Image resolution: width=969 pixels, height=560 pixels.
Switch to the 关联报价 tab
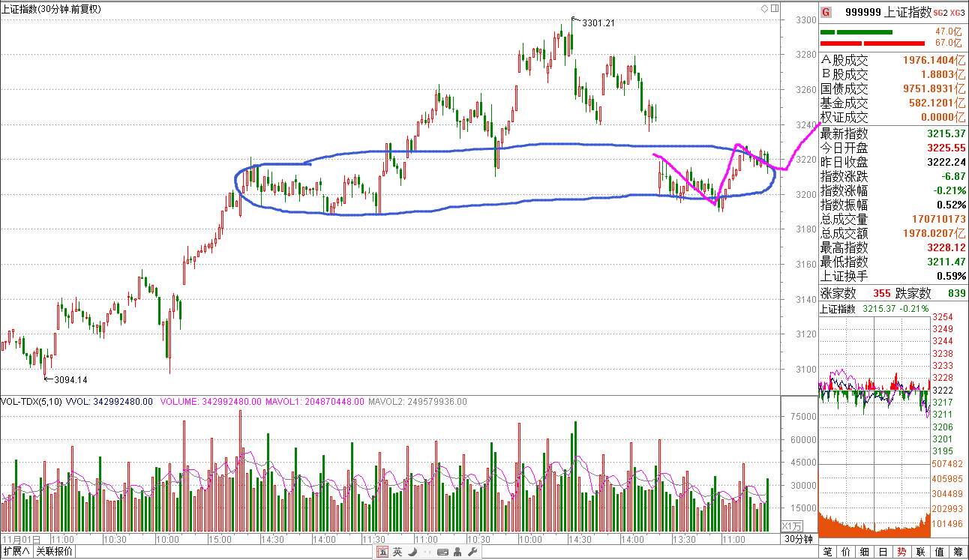click(x=55, y=552)
